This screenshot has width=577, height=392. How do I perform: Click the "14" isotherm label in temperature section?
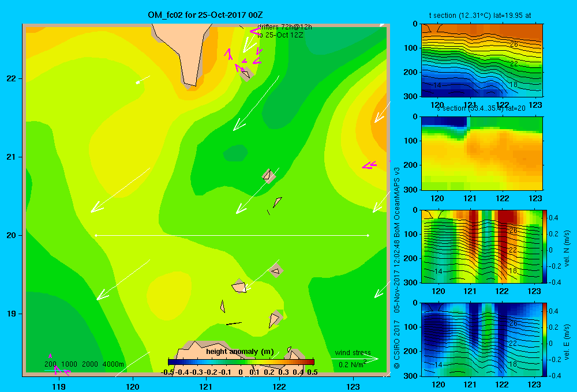pos(437,85)
